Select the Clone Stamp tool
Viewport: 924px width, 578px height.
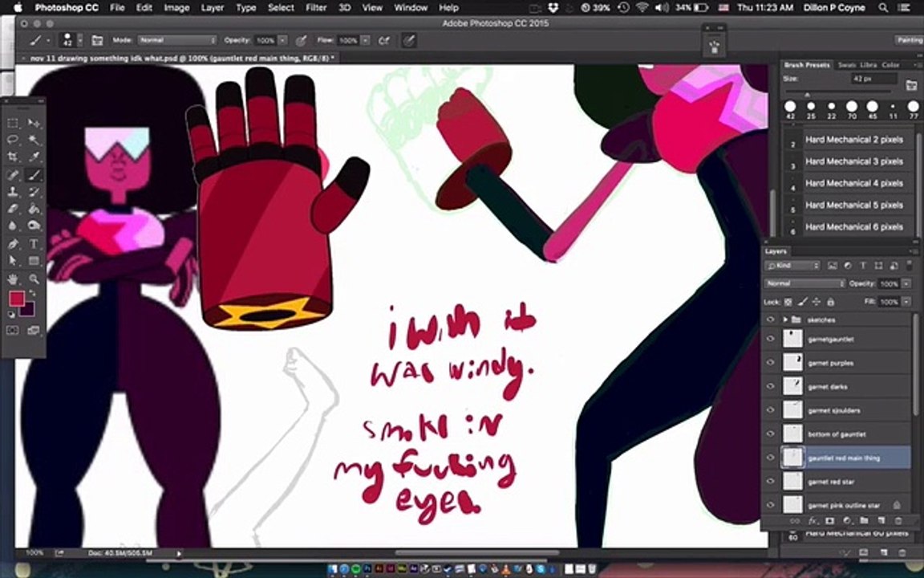[x=12, y=192]
